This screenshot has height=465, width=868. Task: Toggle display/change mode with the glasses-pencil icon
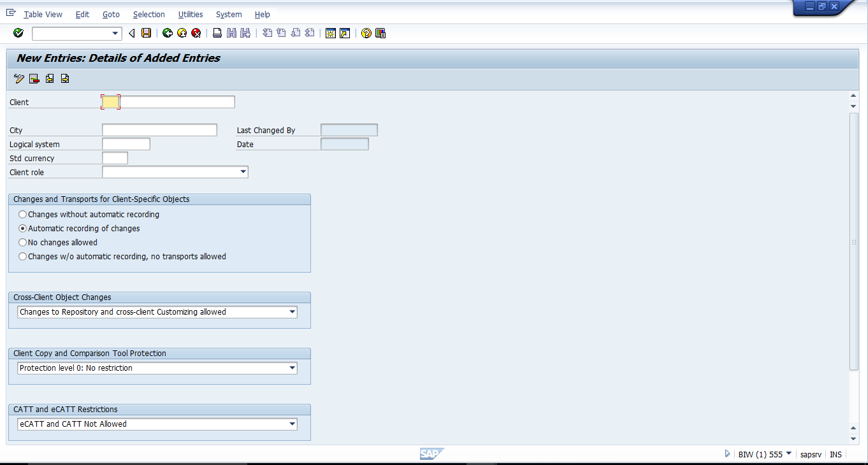point(18,78)
